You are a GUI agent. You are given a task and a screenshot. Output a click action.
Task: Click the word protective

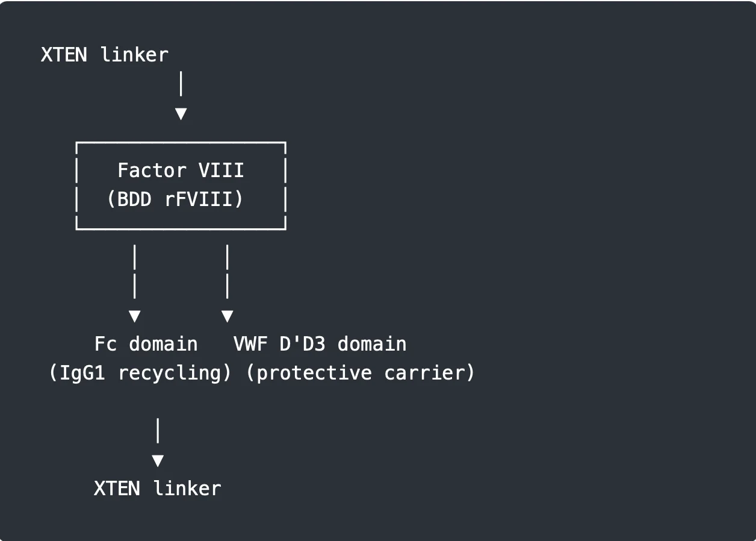click(314, 373)
